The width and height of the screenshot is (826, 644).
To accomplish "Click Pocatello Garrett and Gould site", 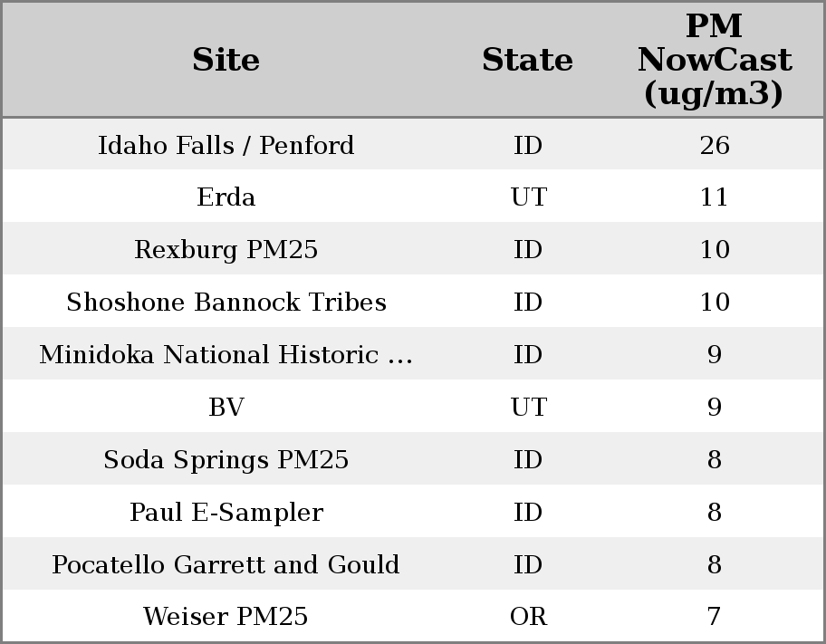I will [226, 565].
